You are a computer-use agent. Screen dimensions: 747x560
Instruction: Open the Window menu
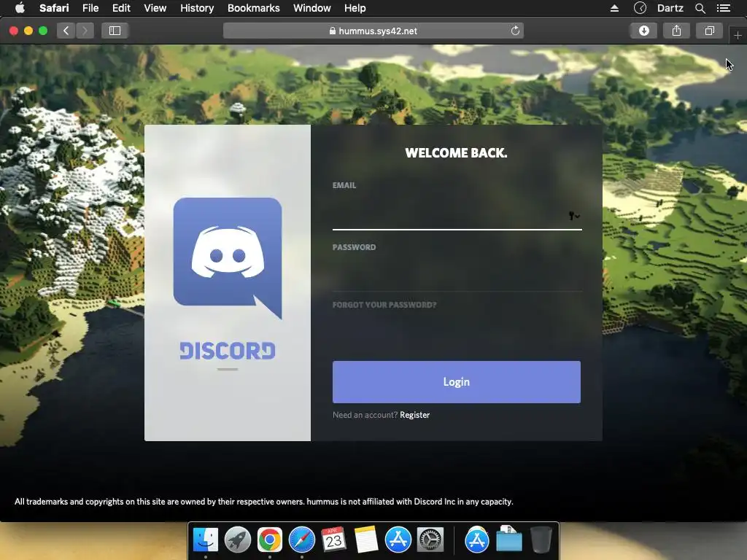[x=312, y=8]
